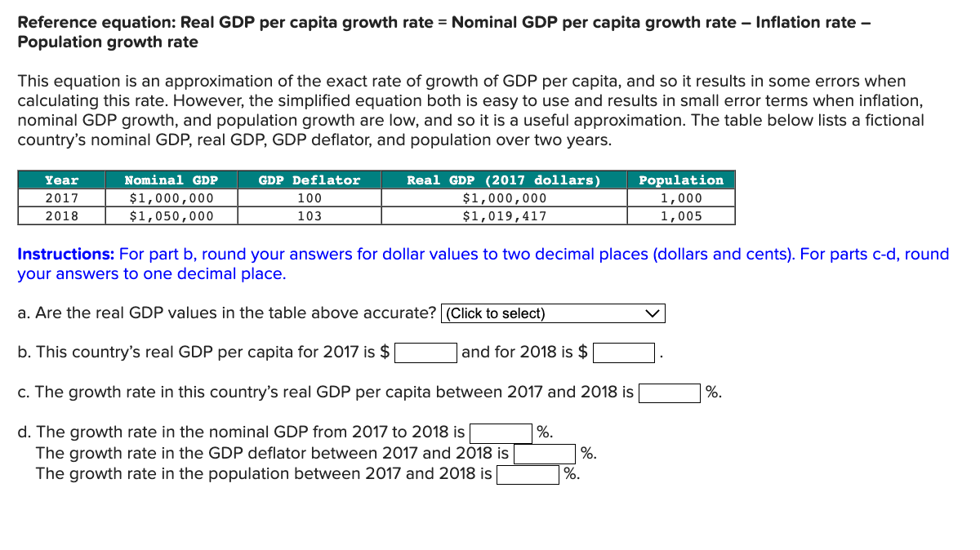Click the 'GDP Deflator' column header
Image resolution: width=980 pixels, height=550 pixels.
tap(309, 180)
